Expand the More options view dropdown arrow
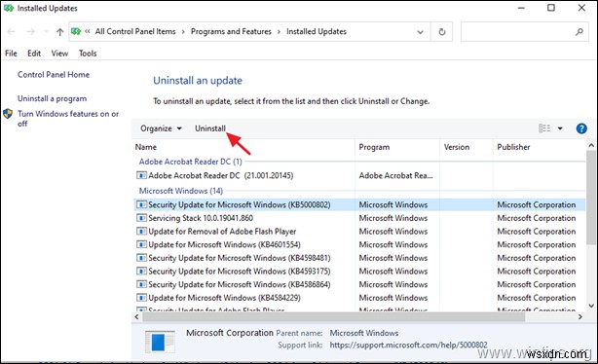 click(x=560, y=128)
